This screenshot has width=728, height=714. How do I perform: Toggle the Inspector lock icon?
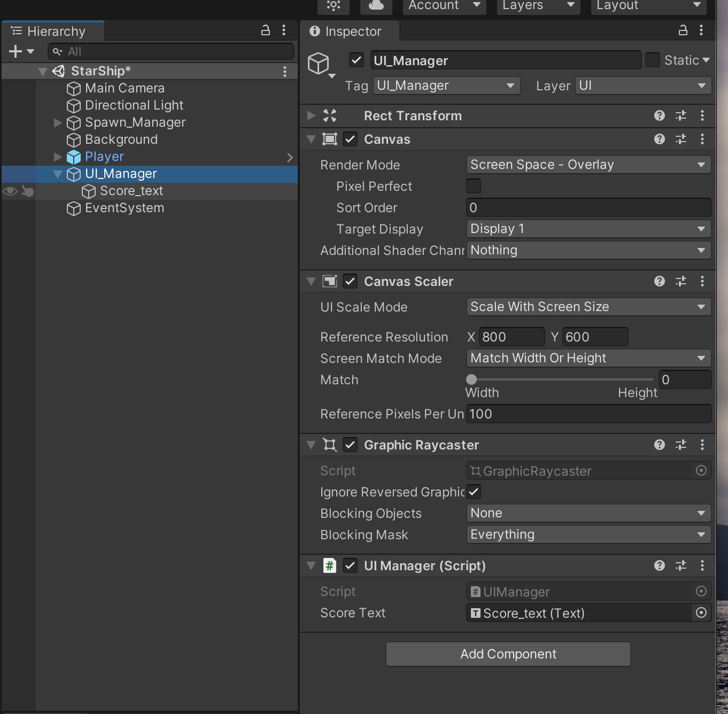click(x=683, y=30)
